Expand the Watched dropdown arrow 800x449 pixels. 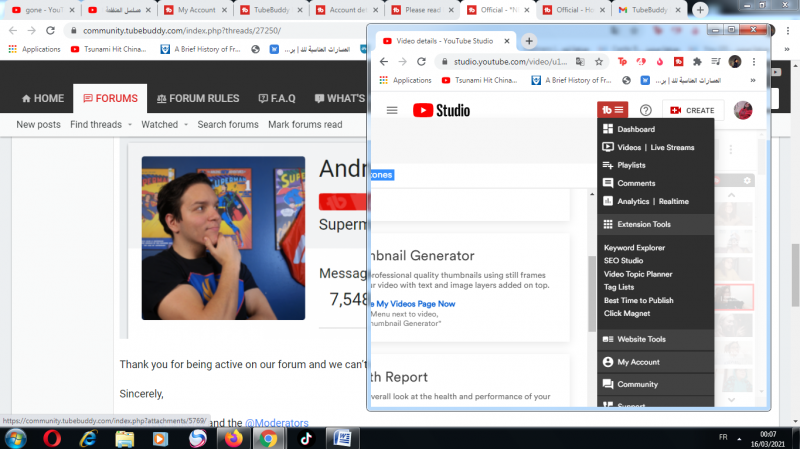click(186, 125)
